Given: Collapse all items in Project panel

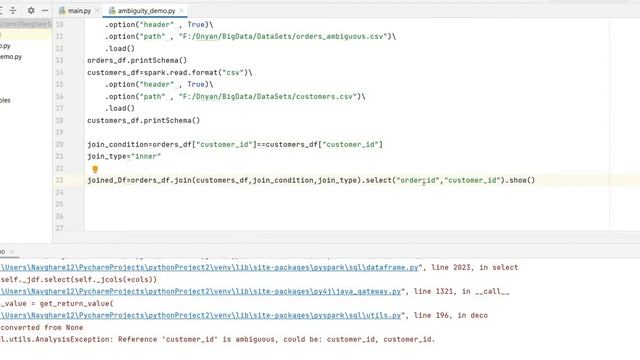Looking at the screenshot, I should pyautogui.click(x=13, y=11).
